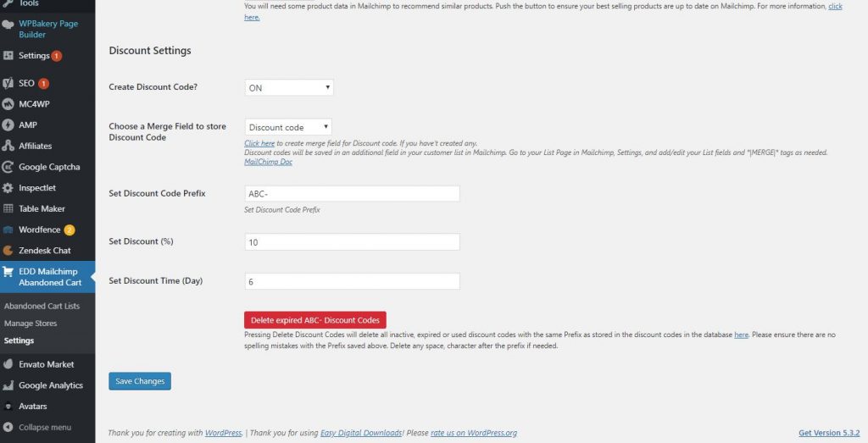This screenshot has width=868, height=443.
Task: Click the Wordfence shield icon
Action: tap(8, 230)
